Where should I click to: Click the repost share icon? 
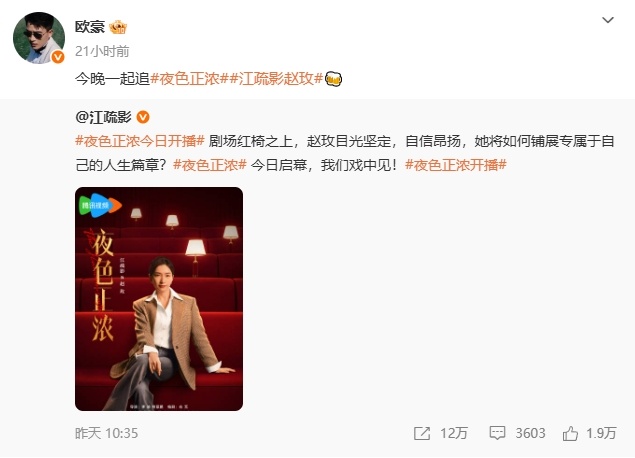[x=422, y=433]
